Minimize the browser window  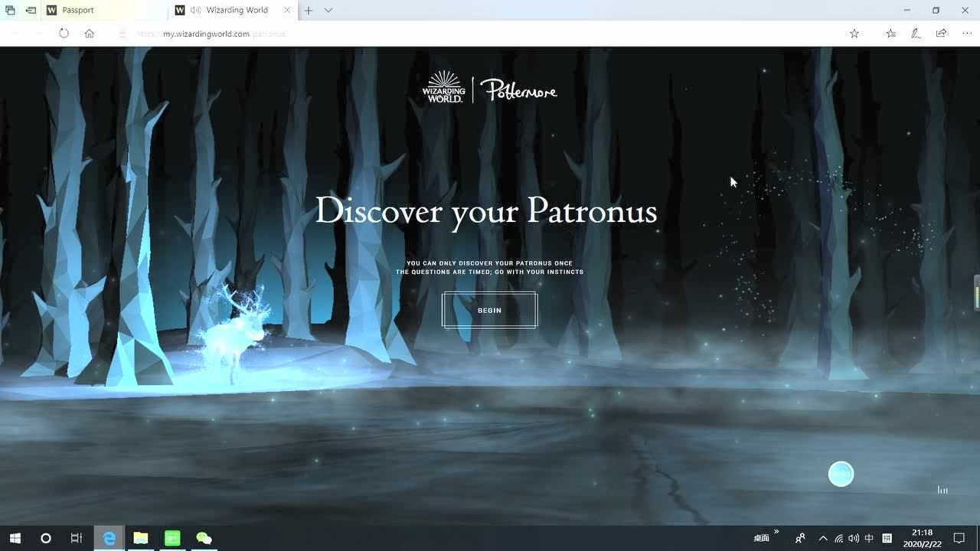(x=906, y=10)
